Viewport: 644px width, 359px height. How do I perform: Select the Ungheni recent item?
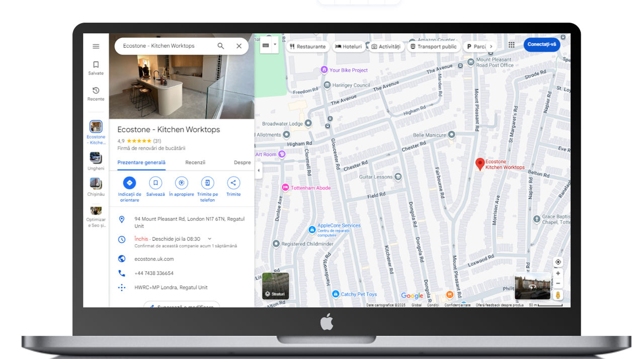coord(96,161)
